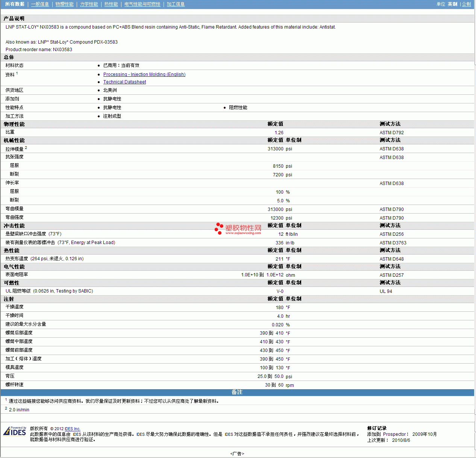Click the yield tensile strength 8150 psi
This screenshot has width=476, height=458.
[x=282, y=166]
